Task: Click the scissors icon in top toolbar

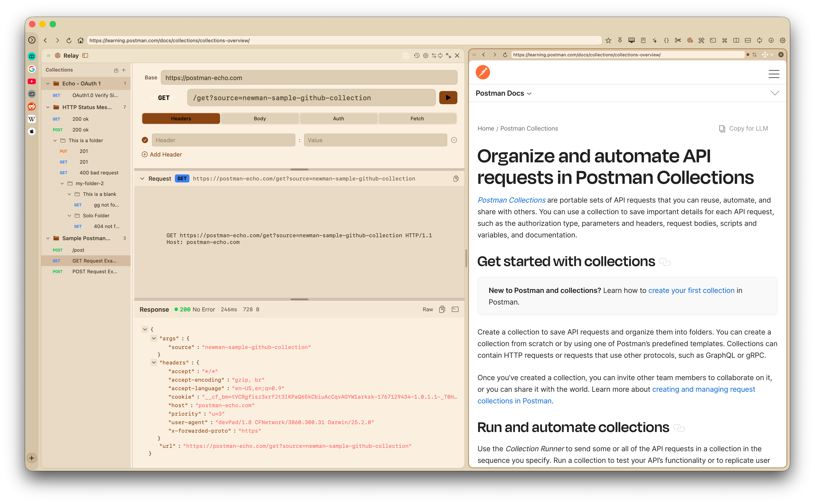Action: pyautogui.click(x=678, y=40)
